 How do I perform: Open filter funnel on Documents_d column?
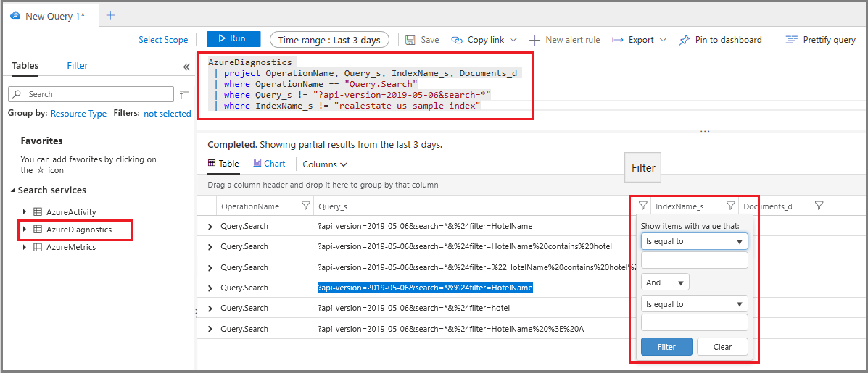(820, 206)
